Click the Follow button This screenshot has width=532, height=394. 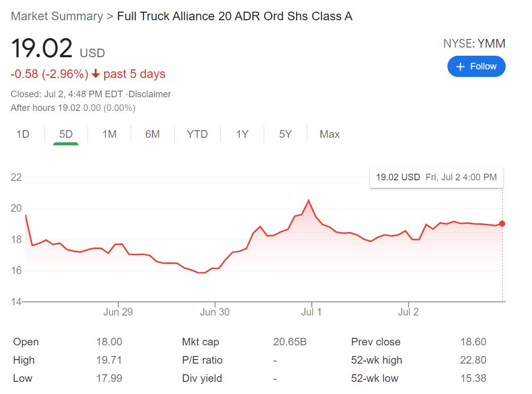coord(476,66)
